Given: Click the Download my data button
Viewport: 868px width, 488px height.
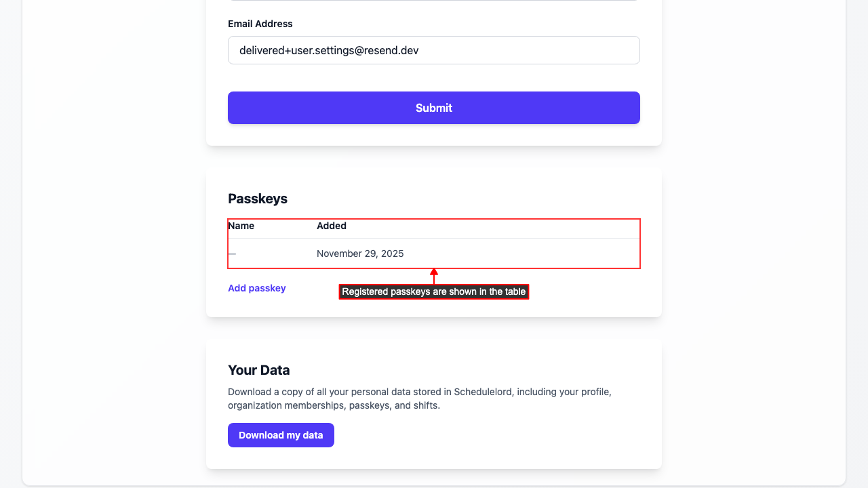Looking at the screenshot, I should pyautogui.click(x=281, y=435).
